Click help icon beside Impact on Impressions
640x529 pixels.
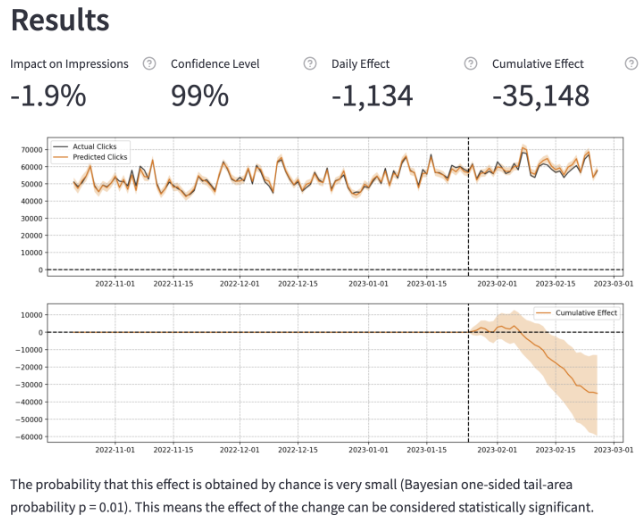pyautogui.click(x=149, y=64)
